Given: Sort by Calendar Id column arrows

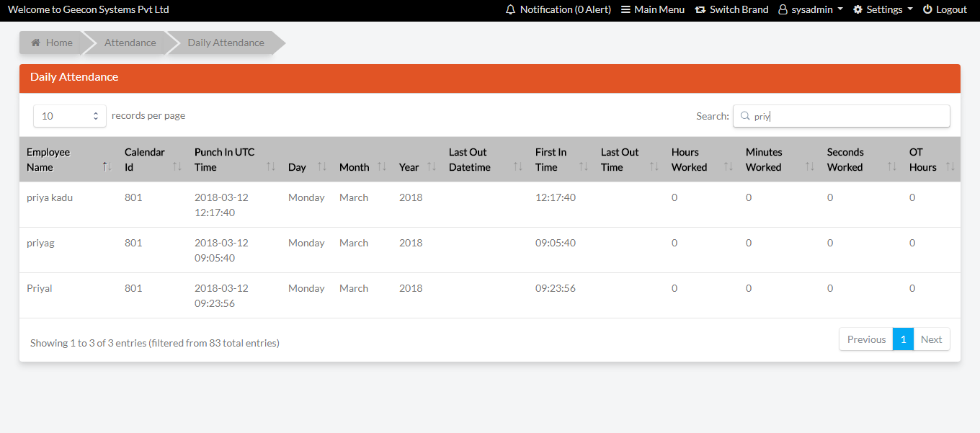Looking at the screenshot, I should click(177, 167).
